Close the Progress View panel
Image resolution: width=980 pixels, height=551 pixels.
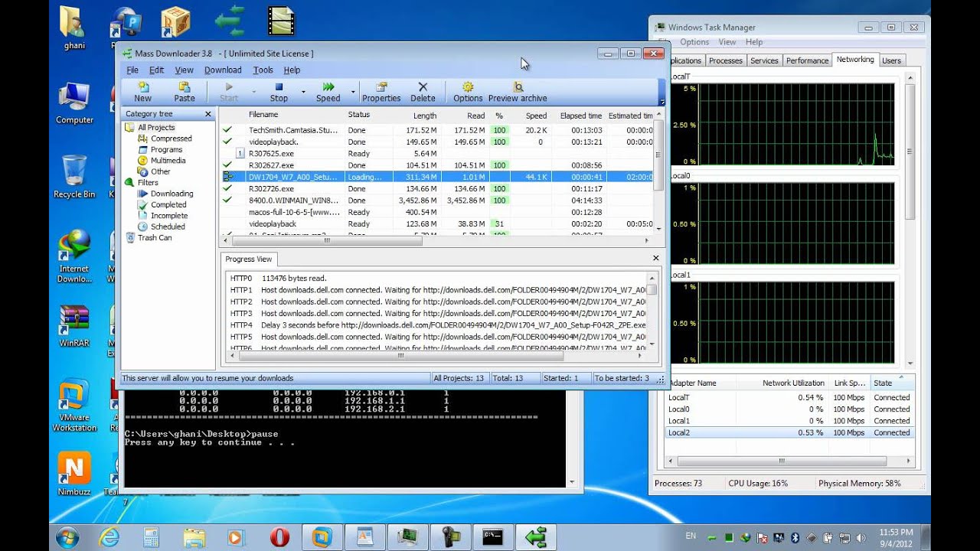coord(655,259)
